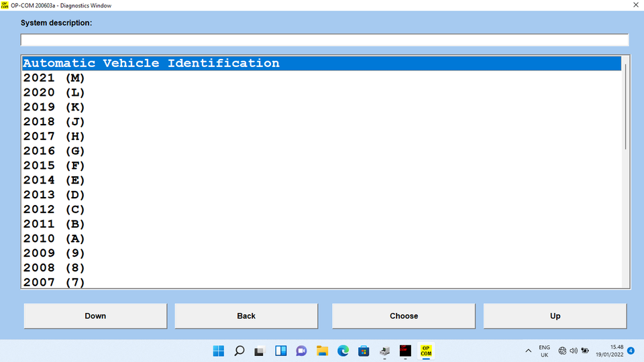Switch to OP-COM yellow taskbar icon
644x362 pixels.
[x=426, y=351]
